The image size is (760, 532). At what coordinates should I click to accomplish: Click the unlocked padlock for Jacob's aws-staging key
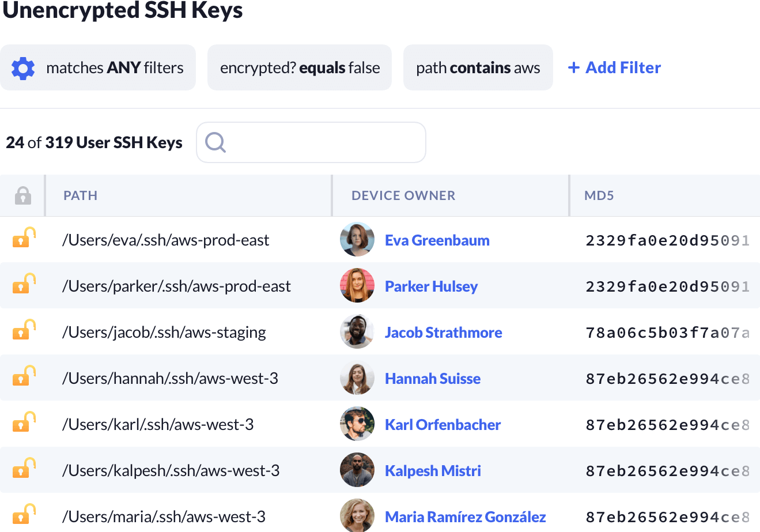click(24, 330)
